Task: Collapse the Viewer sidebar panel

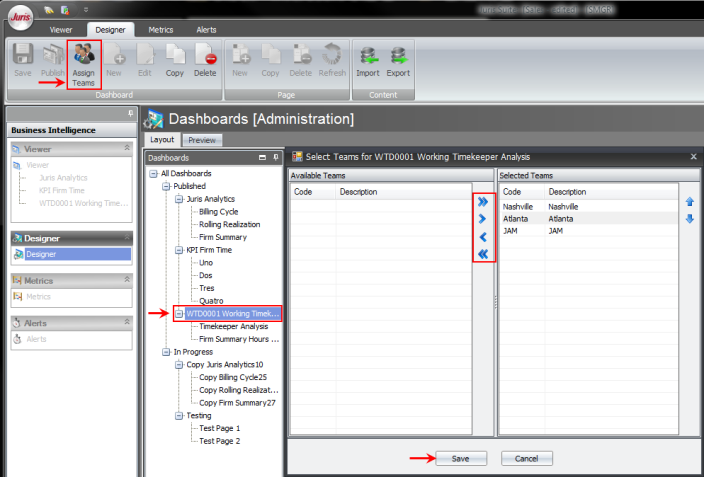Action: pyautogui.click(x=126, y=147)
